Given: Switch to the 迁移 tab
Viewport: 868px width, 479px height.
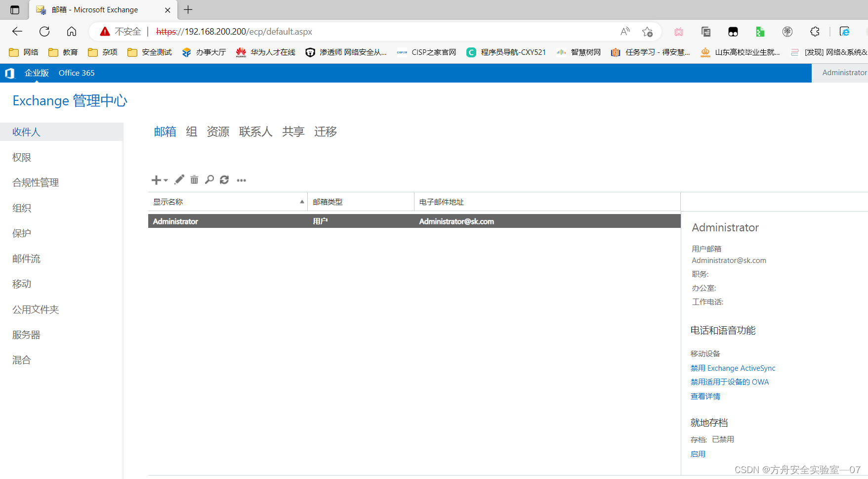Looking at the screenshot, I should tap(326, 131).
